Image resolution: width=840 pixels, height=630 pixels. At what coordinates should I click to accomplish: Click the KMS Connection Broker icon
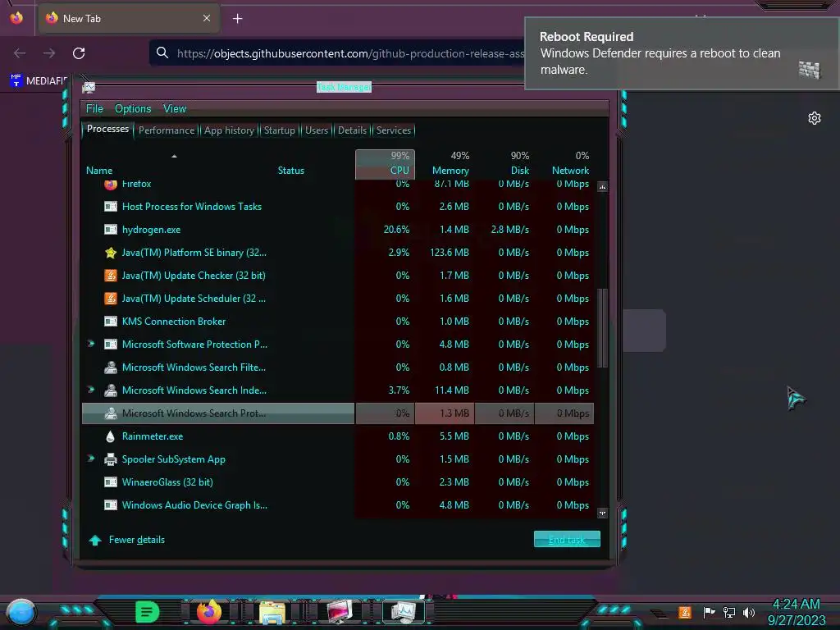(111, 322)
